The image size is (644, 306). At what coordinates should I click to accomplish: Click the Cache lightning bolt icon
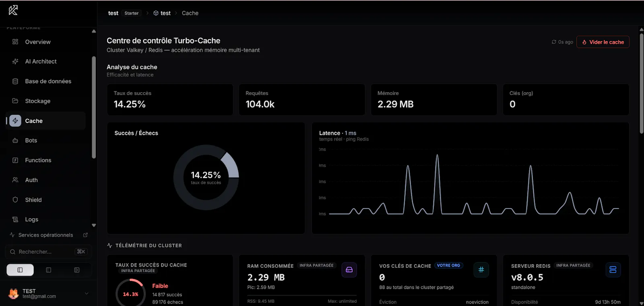tap(15, 121)
